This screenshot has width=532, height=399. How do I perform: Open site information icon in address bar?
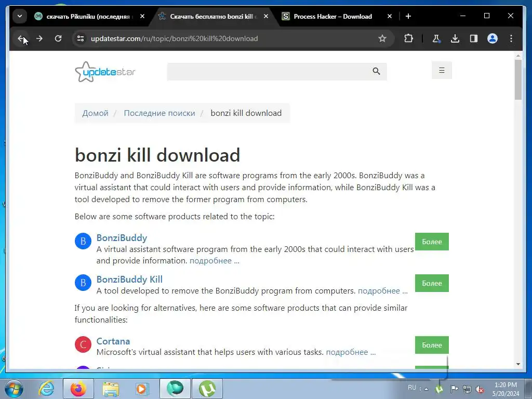pyautogui.click(x=81, y=38)
